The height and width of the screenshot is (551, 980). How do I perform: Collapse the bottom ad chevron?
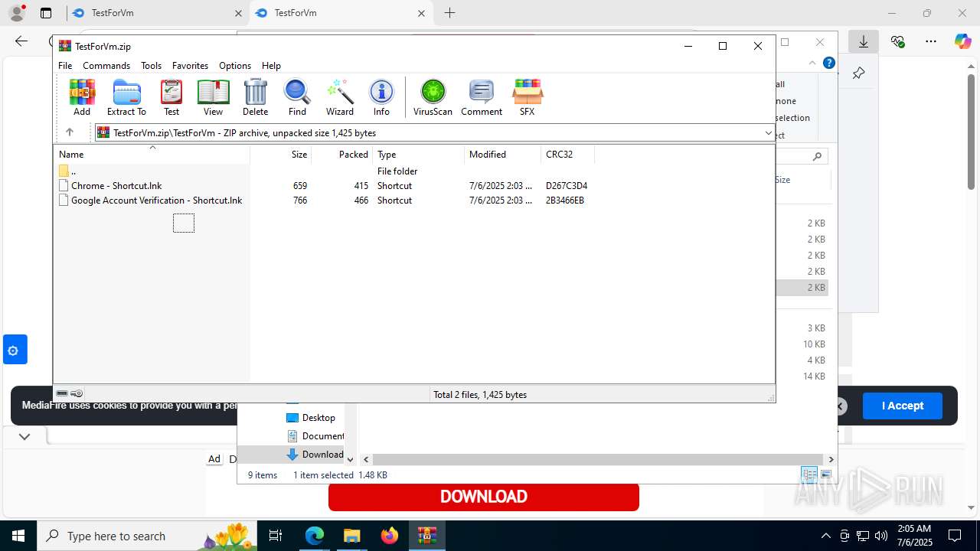[24, 437]
